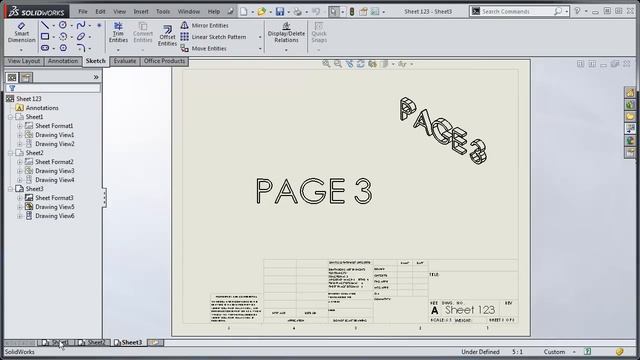Screen dimensions: 640x360
Task: Click Zoom to Area in view toolbar
Action: point(338,64)
